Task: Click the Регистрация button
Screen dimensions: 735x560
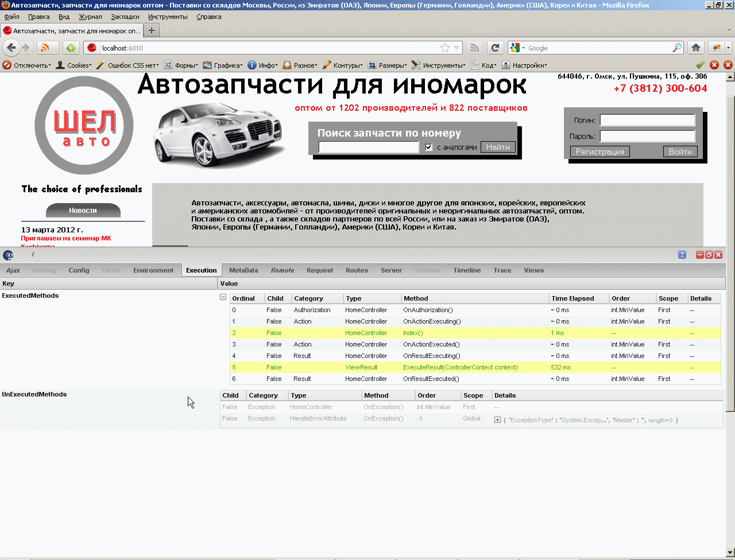Action: pyautogui.click(x=600, y=151)
